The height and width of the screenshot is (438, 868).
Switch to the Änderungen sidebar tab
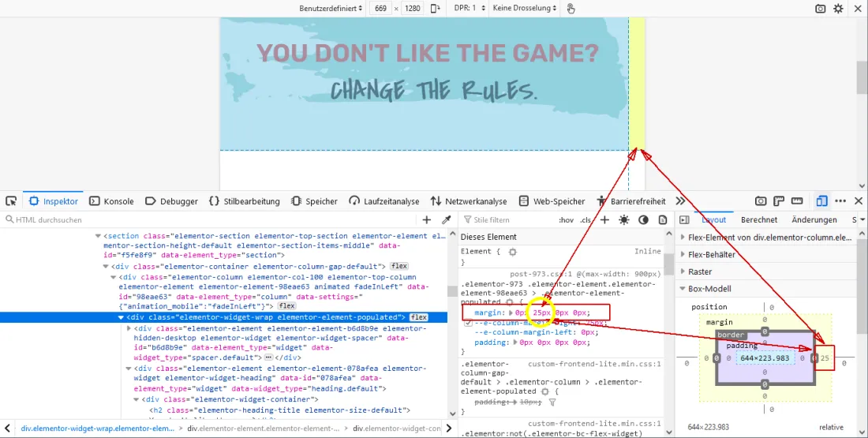814,220
